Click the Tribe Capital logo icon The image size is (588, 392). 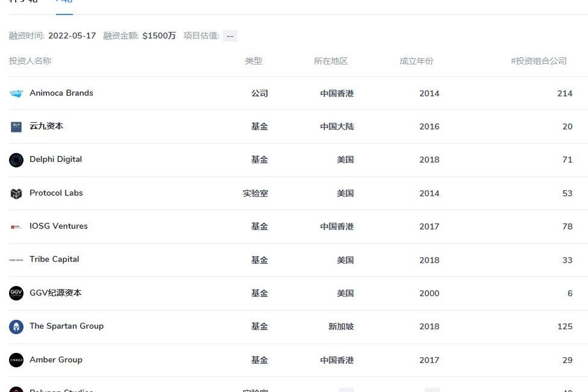[16, 260]
